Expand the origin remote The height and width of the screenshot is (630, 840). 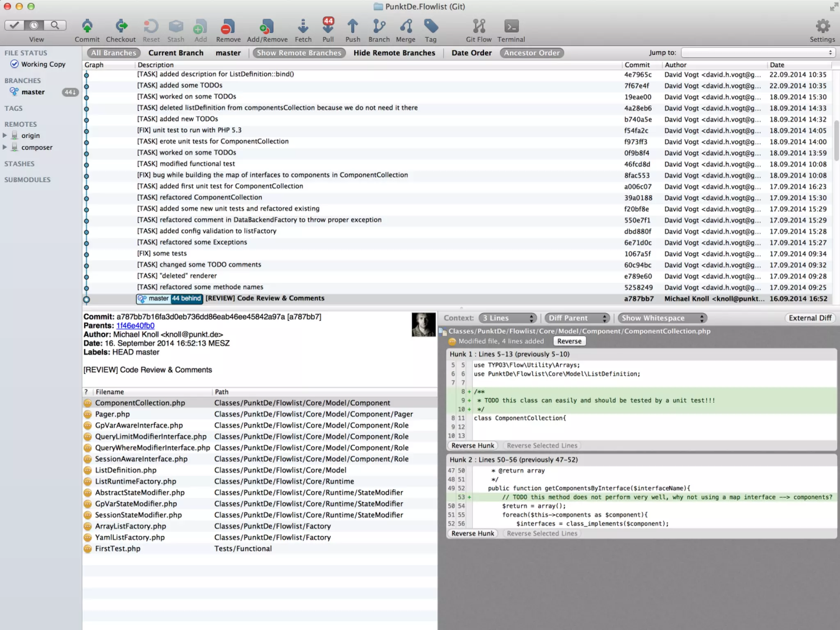click(5, 135)
